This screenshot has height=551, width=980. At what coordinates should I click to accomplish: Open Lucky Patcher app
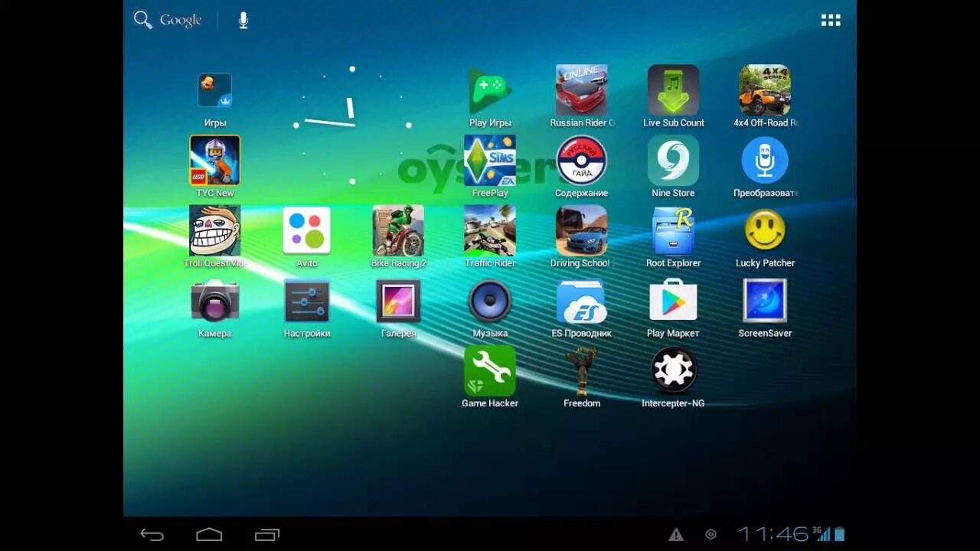click(765, 230)
